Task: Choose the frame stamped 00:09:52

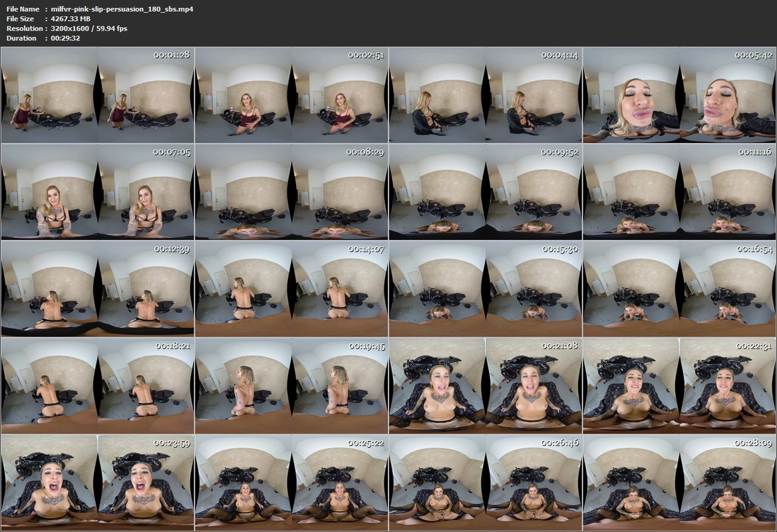Action: pos(486,192)
